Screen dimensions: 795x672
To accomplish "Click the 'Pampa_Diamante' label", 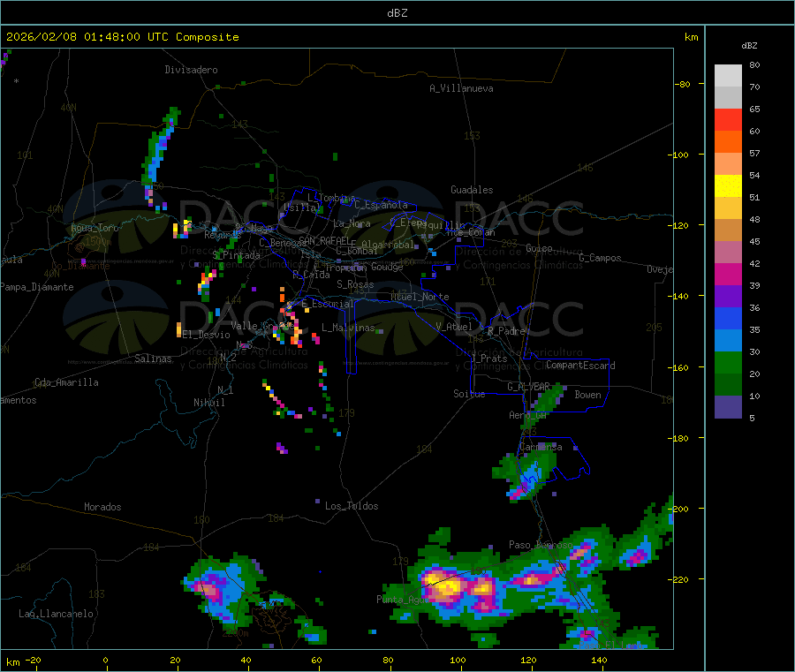I will click(x=37, y=287).
